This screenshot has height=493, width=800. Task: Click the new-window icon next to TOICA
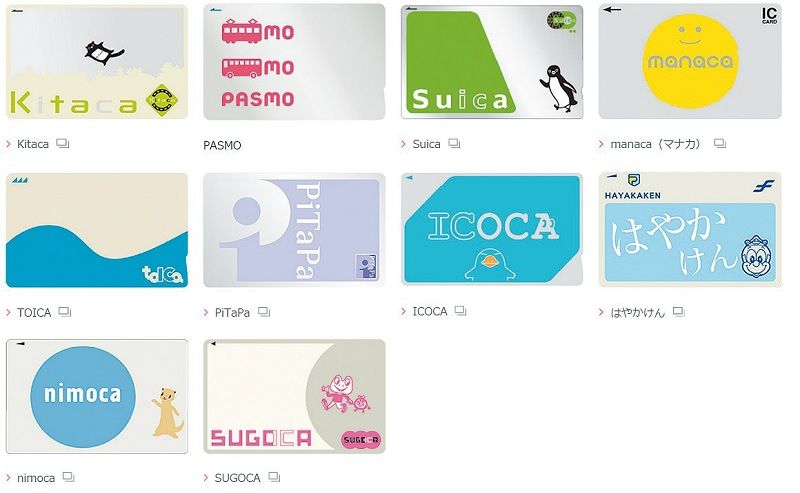coord(65,312)
